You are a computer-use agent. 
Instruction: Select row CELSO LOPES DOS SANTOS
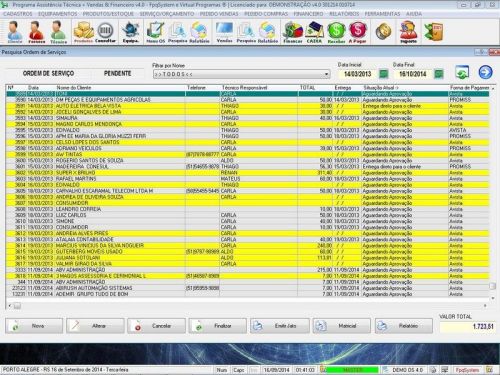pyautogui.click(x=248, y=142)
